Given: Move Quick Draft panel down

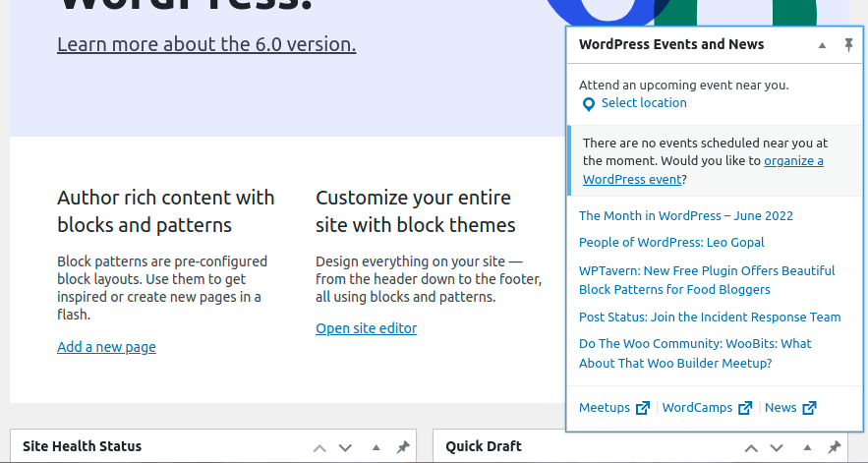Looking at the screenshot, I should 777,447.
